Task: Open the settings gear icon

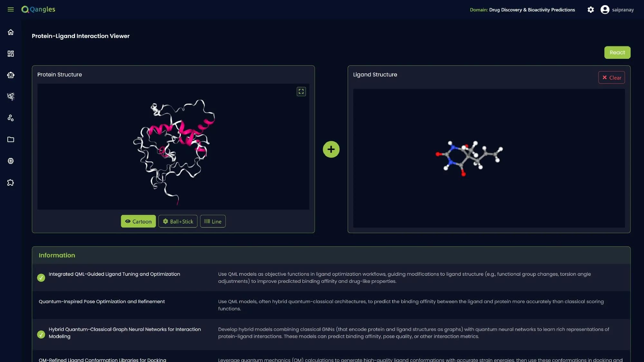Action: pos(591,10)
